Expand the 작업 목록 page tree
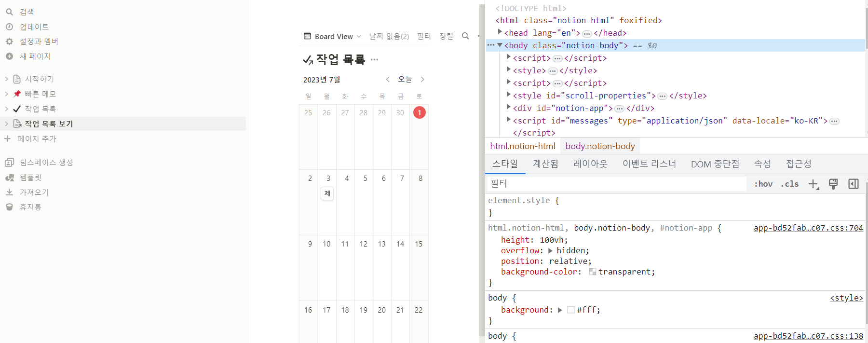 tap(6, 109)
